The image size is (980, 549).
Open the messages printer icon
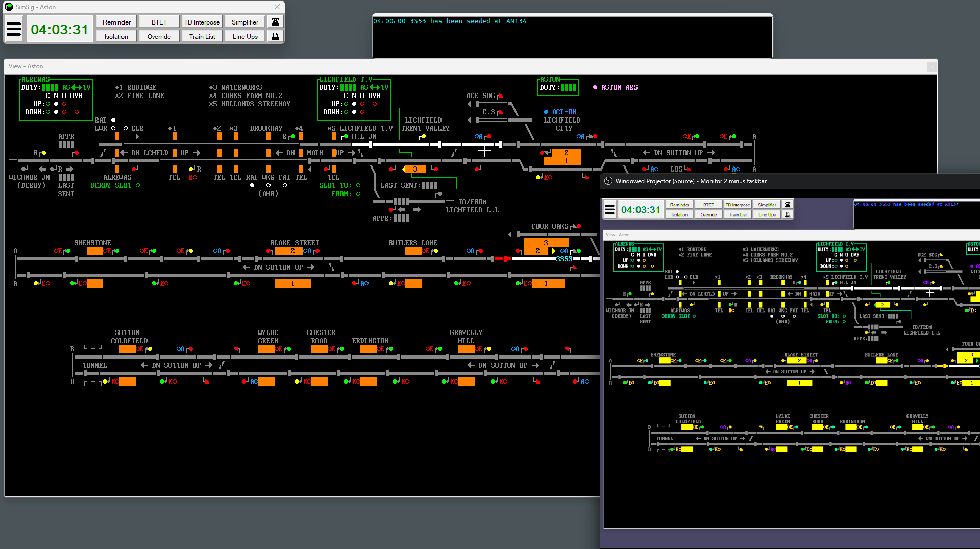275,36
